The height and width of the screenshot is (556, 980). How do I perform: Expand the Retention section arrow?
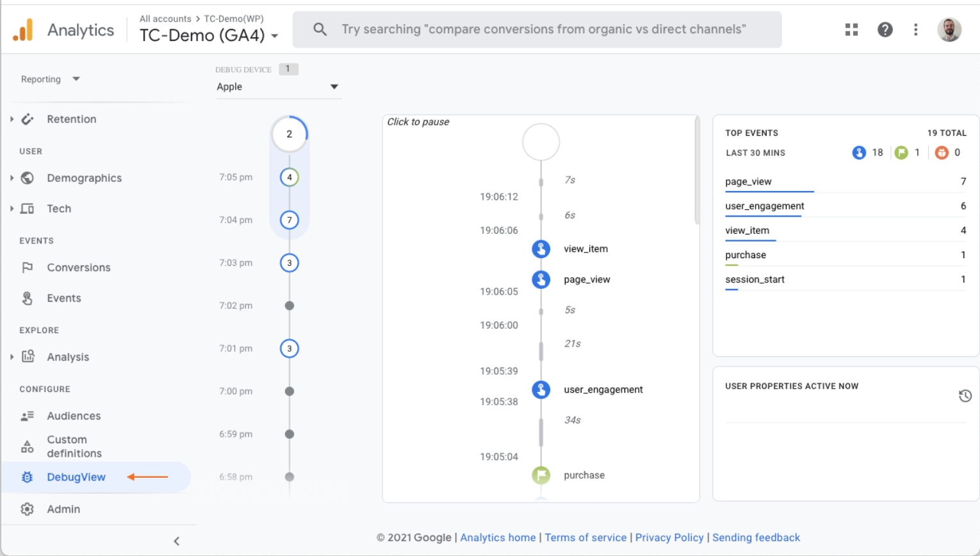[12, 119]
